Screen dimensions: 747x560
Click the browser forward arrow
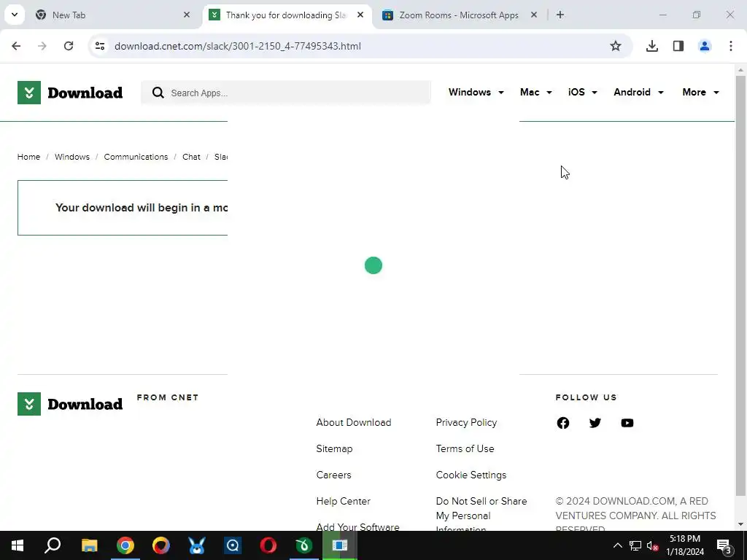point(42,46)
